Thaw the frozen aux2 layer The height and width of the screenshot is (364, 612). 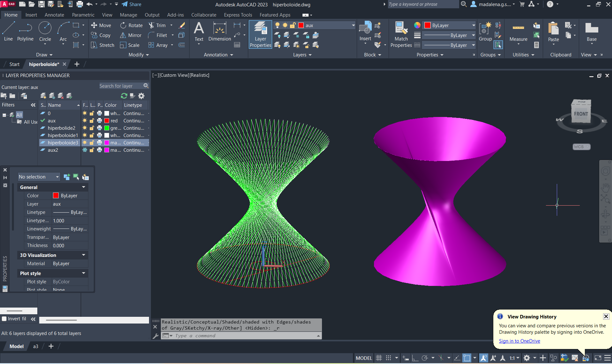[x=85, y=150]
